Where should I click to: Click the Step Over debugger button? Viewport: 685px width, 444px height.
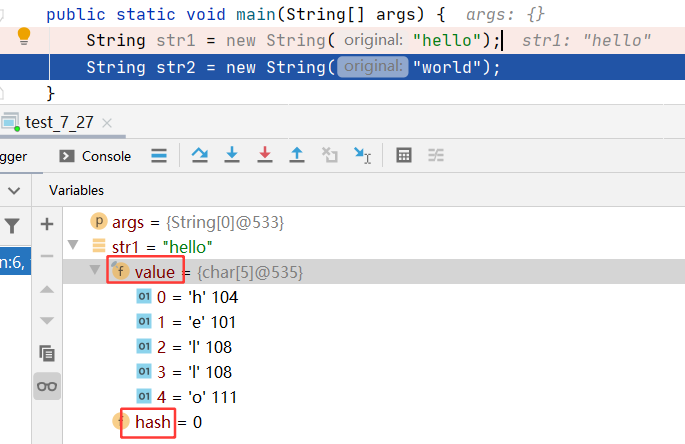(x=200, y=155)
